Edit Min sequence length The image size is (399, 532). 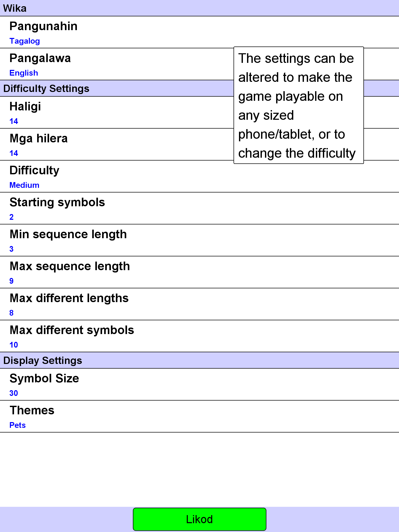pyautogui.click(x=199, y=240)
